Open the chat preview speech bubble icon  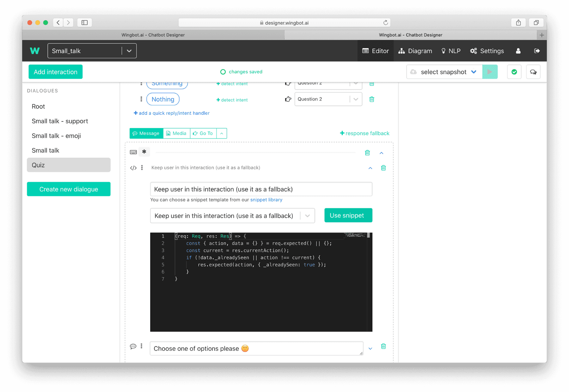pyautogui.click(x=533, y=72)
